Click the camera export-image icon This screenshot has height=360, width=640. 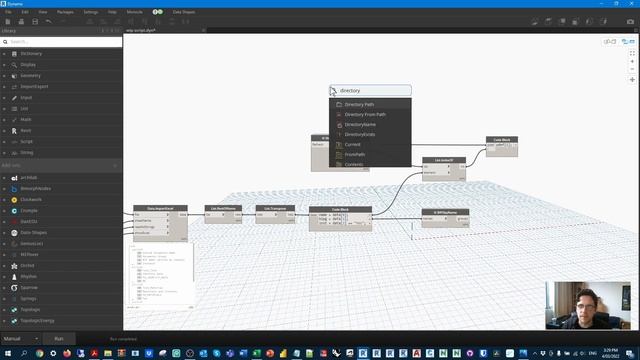[630, 22]
